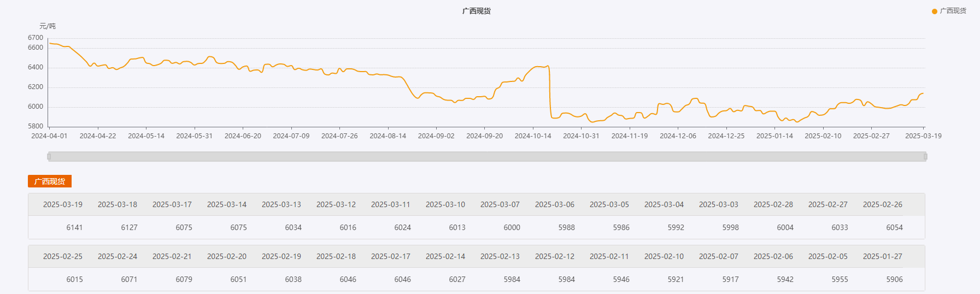
Task: Click the 2024-10-14 x-axis label
Action: point(533,136)
